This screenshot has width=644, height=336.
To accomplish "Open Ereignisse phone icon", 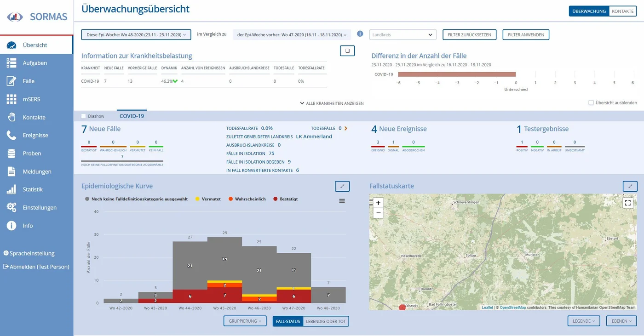I will point(11,135).
